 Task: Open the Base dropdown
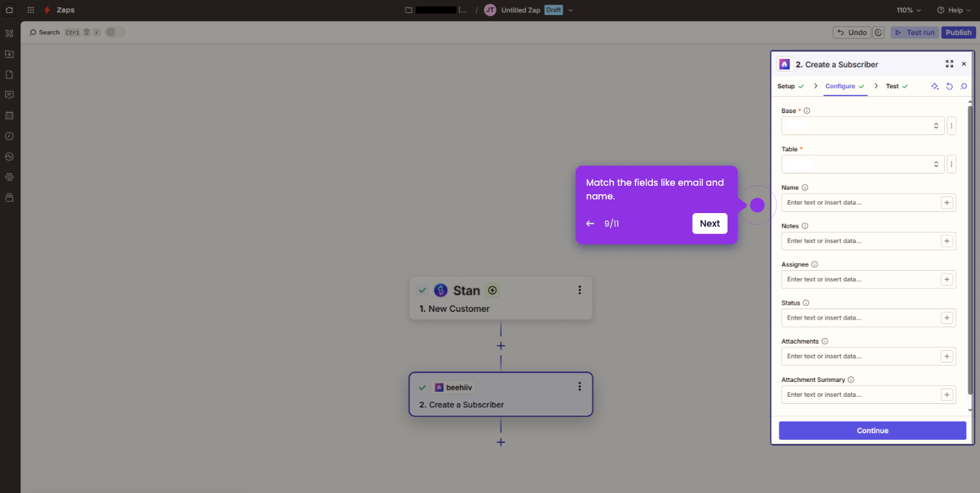click(863, 126)
